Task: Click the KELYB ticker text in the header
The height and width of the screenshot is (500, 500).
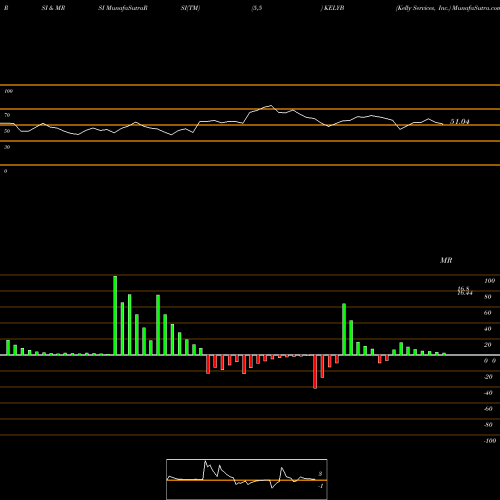Action: point(334,8)
